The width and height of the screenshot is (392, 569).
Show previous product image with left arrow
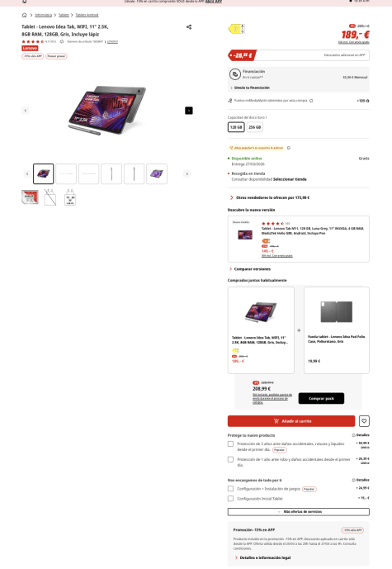pos(25,111)
